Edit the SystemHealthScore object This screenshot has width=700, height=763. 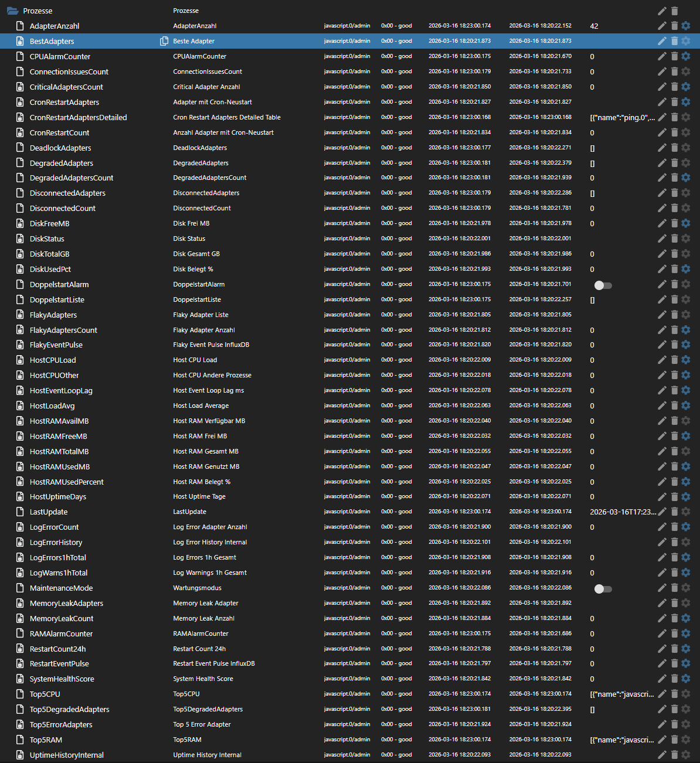(662, 679)
